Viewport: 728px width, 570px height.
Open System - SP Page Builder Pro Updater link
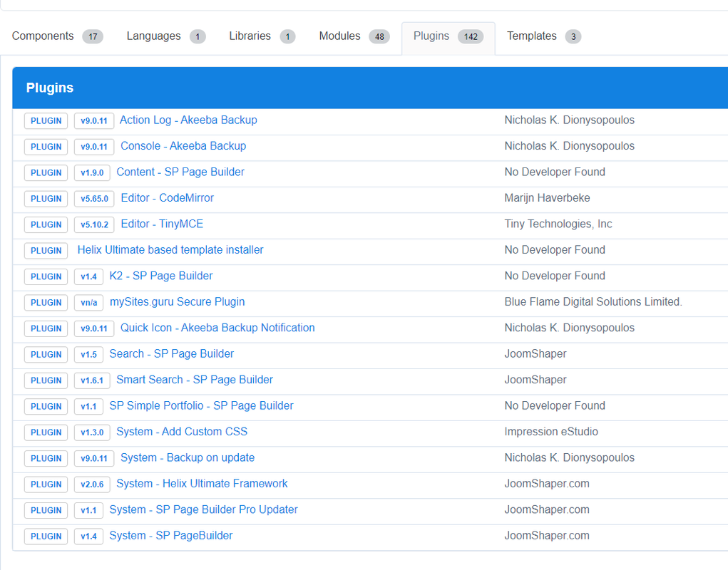203,509
